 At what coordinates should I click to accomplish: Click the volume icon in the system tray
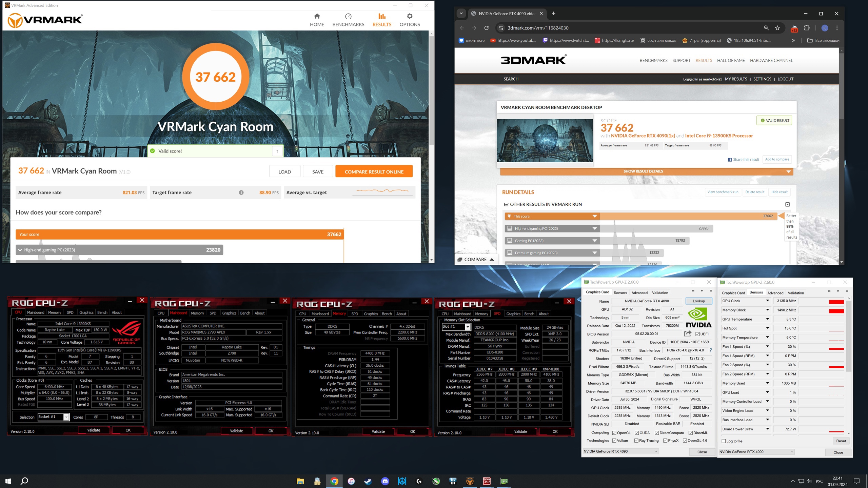click(x=809, y=481)
